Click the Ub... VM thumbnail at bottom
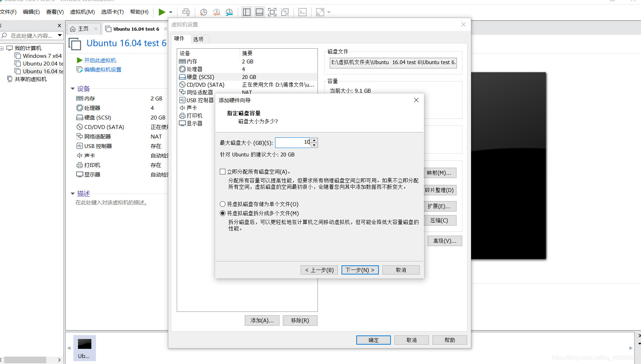Screen dimensions: 641x364 pos(85,348)
